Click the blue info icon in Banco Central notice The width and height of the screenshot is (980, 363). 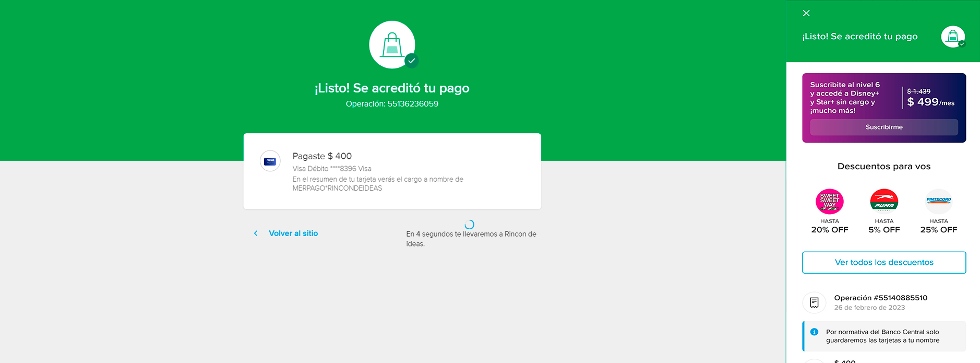click(x=814, y=332)
